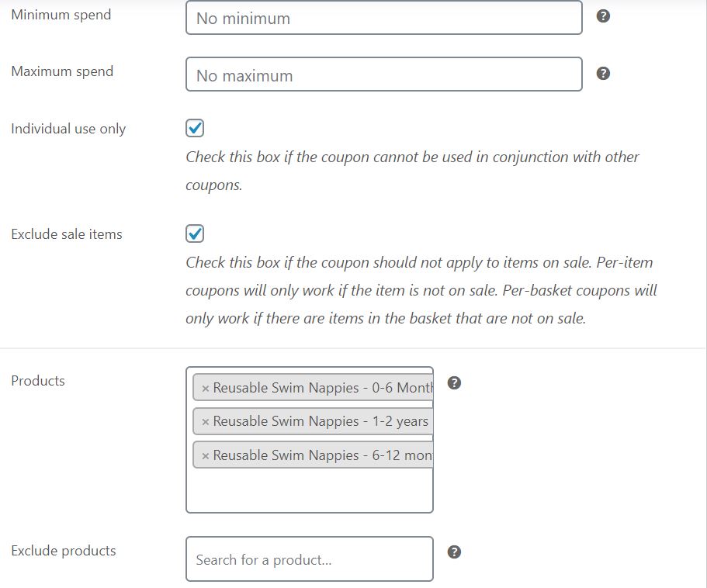Select the 1-2 years product tag
The image size is (707, 588).
(314, 421)
